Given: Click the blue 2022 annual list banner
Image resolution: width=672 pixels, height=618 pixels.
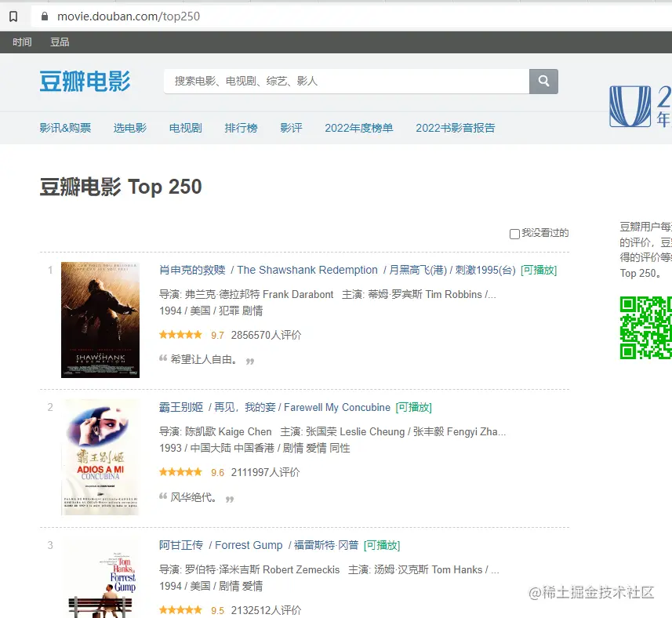Looking at the screenshot, I should click(641, 107).
